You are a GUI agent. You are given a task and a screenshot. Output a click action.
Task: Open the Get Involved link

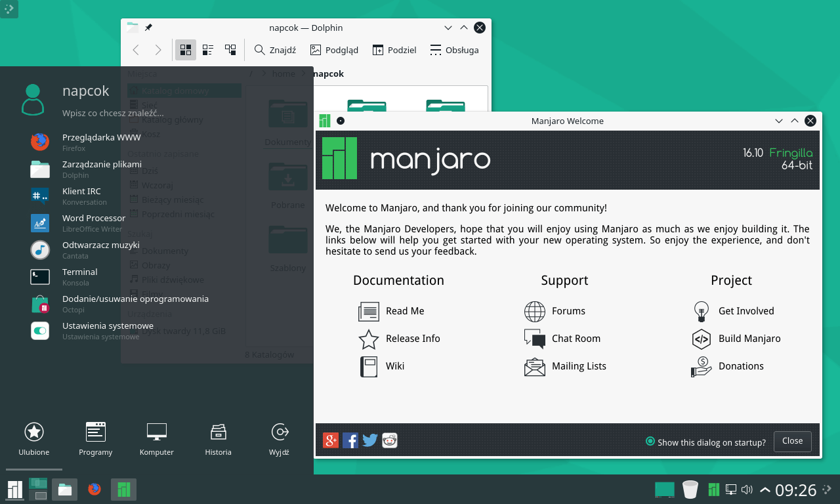coord(733,311)
